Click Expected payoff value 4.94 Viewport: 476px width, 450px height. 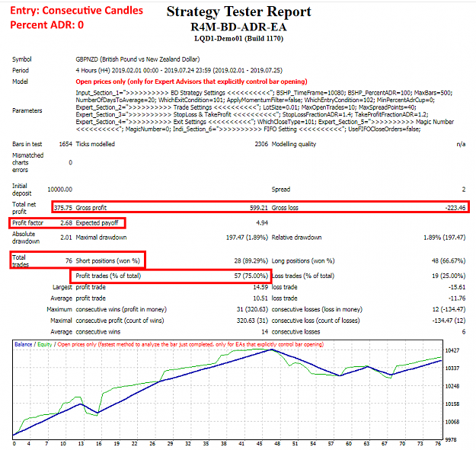(262, 223)
